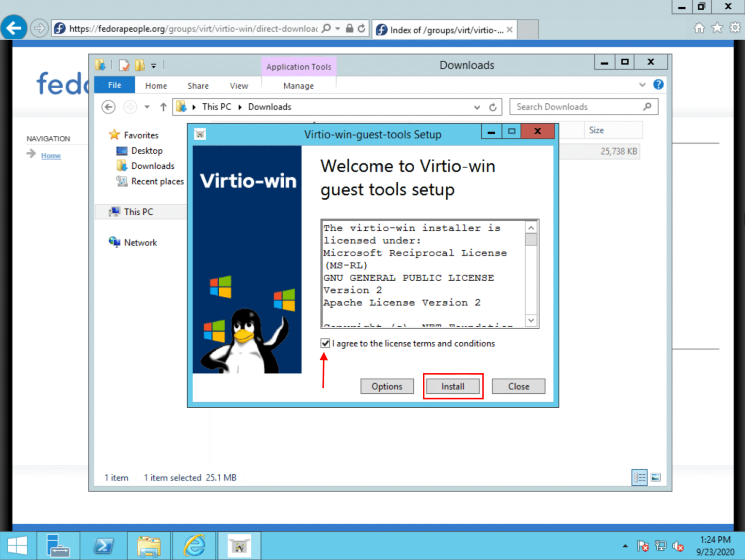Open the address bar history dropdown
The image size is (745, 560).
(x=477, y=107)
